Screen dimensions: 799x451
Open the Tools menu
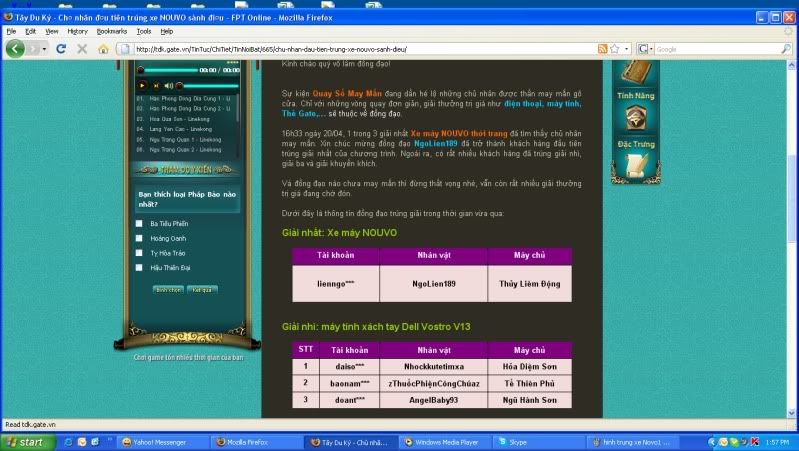[144, 31]
